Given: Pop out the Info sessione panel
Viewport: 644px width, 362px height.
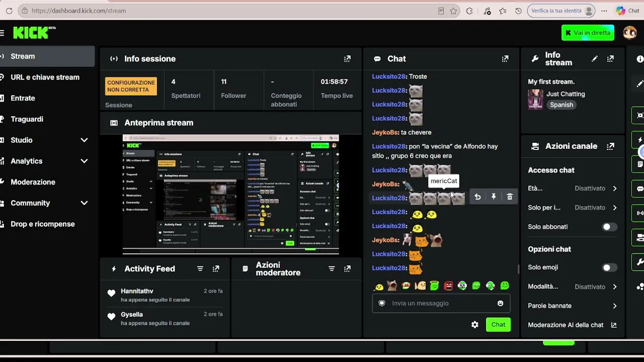Looking at the screenshot, I should pos(347,59).
